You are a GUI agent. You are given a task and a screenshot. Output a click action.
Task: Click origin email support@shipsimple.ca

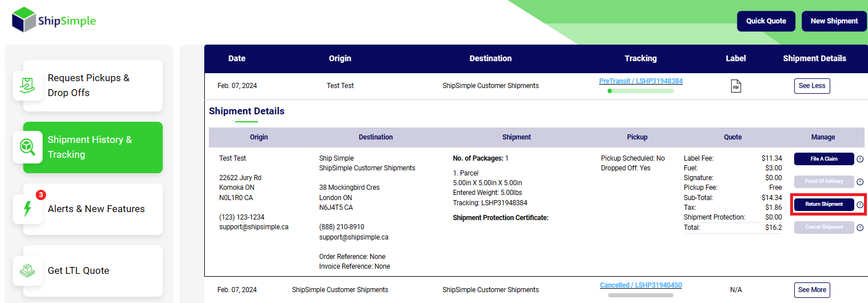(x=253, y=227)
